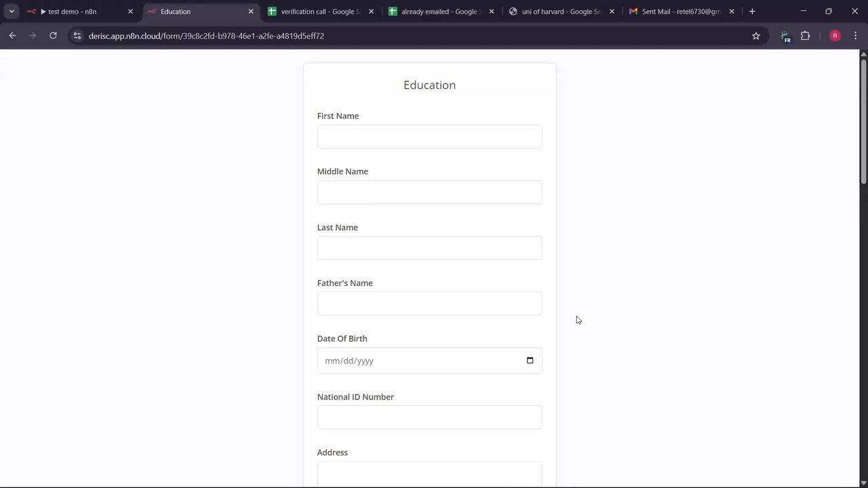
Task: Focus the Father's Name input field
Action: click(x=429, y=304)
